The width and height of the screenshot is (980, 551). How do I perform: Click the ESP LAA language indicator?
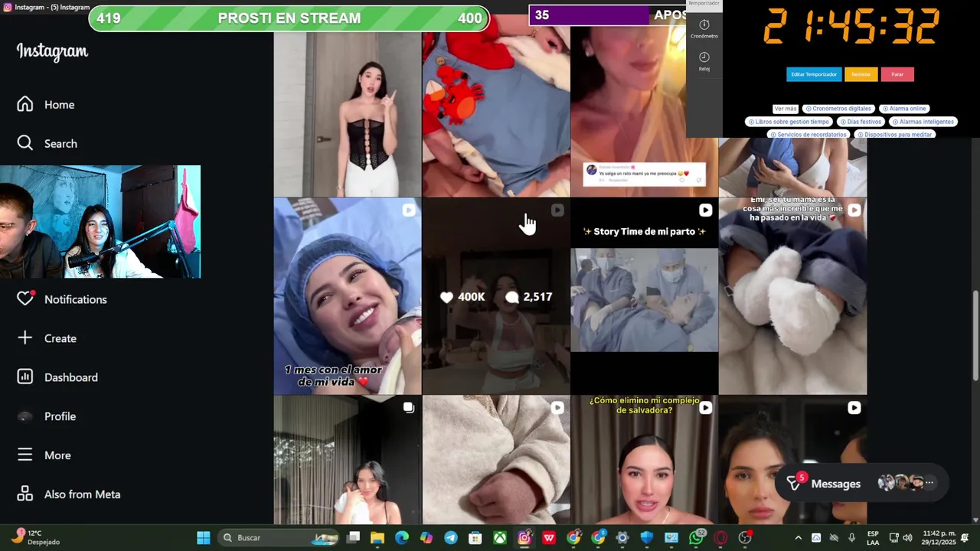(873, 538)
